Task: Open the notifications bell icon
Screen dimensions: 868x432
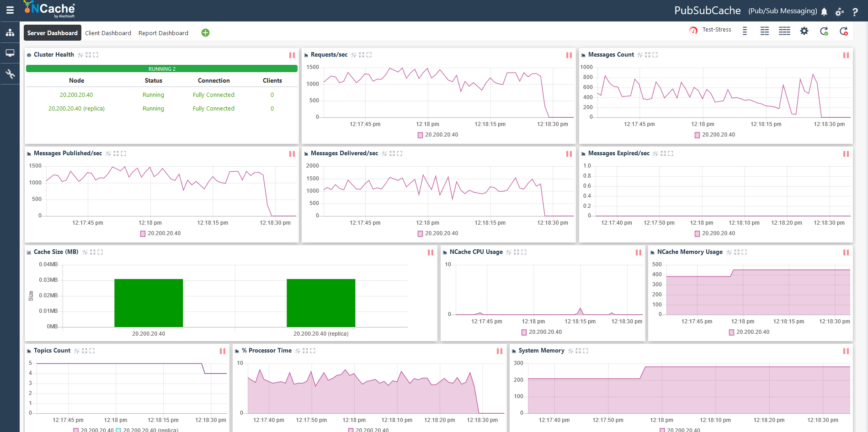Action: tap(824, 11)
